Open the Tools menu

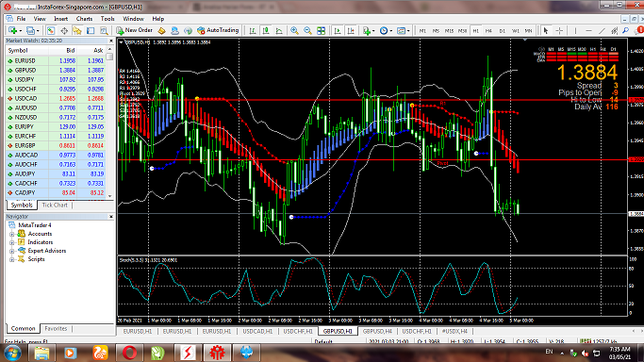(107, 19)
